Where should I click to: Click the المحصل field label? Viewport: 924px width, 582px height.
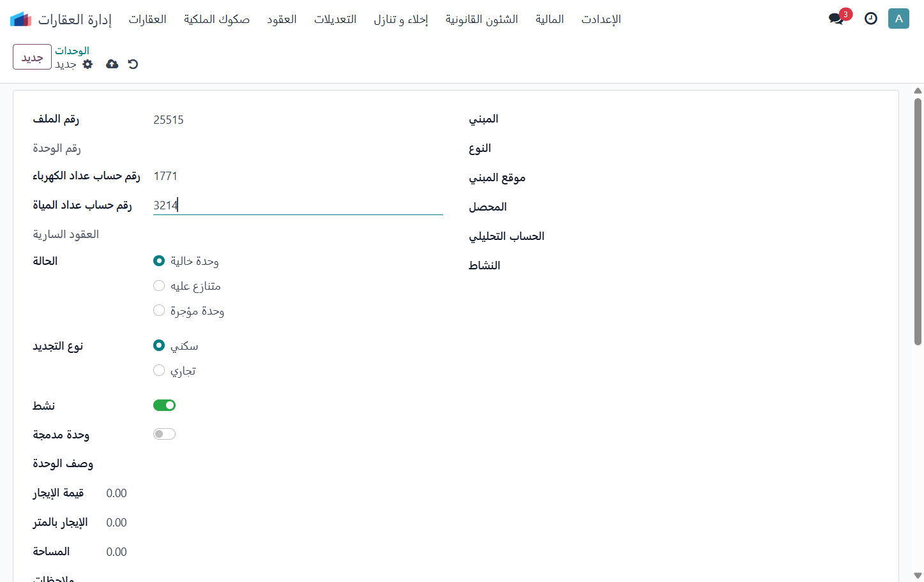pos(488,207)
